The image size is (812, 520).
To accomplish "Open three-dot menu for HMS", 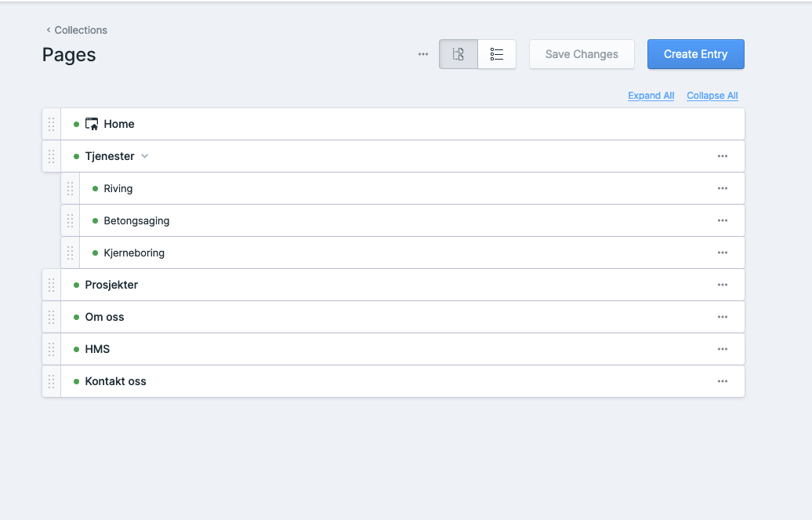I will (722, 349).
